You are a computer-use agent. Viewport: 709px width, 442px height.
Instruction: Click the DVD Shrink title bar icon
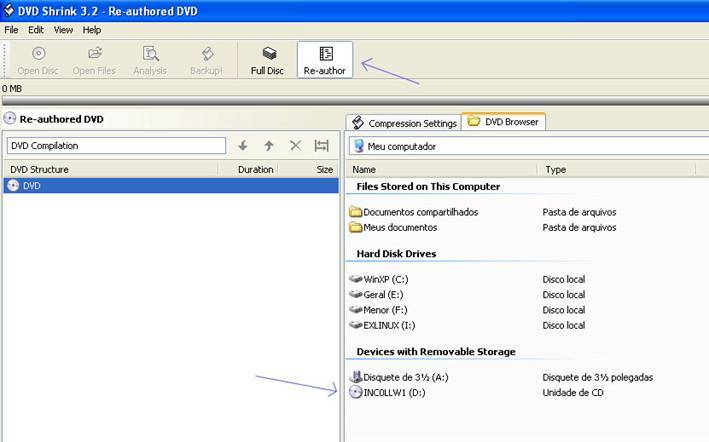[9, 10]
